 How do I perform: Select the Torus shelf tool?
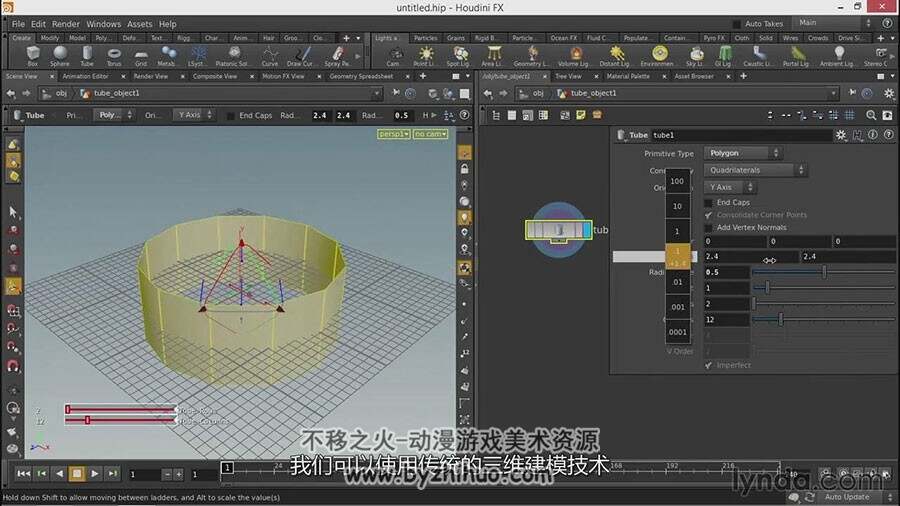click(x=114, y=56)
